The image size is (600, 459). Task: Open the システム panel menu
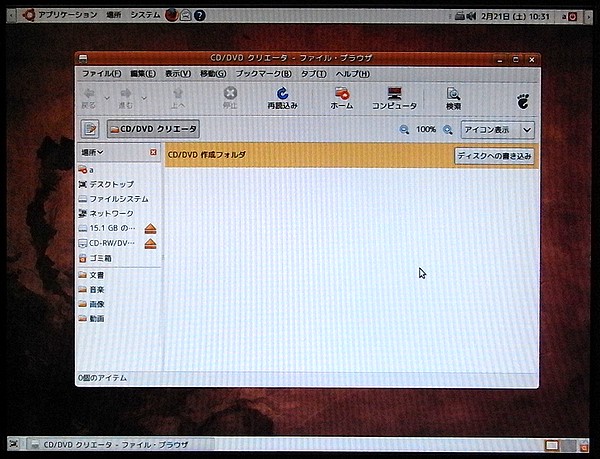(145, 15)
